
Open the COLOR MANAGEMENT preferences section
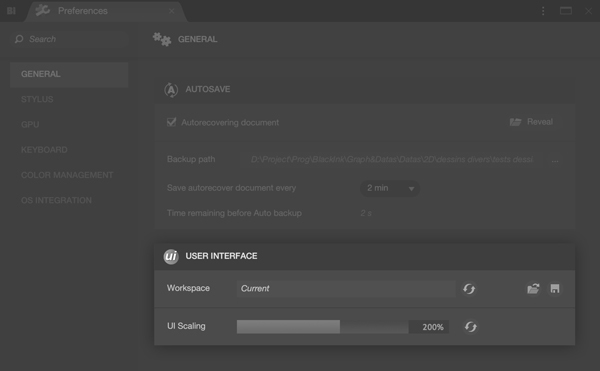point(67,175)
